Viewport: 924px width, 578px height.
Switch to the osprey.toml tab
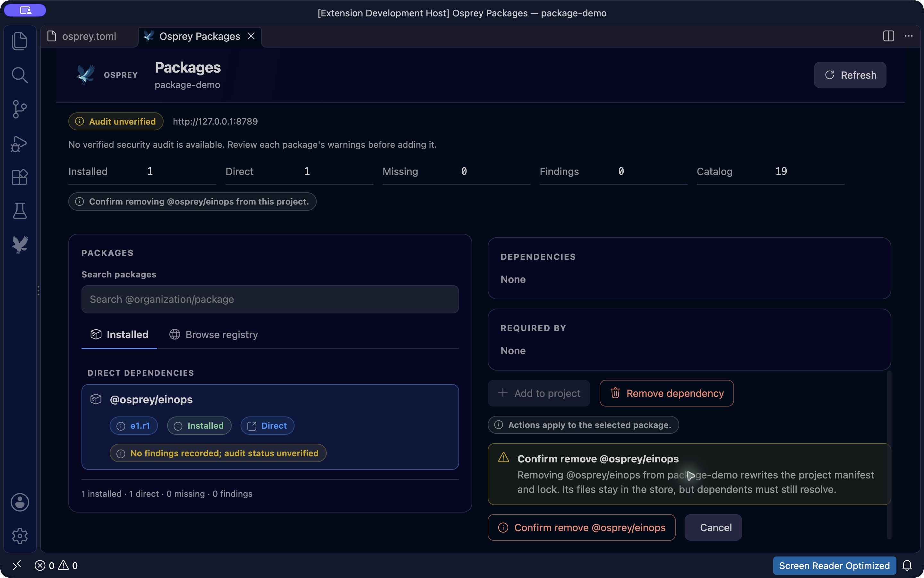point(89,36)
